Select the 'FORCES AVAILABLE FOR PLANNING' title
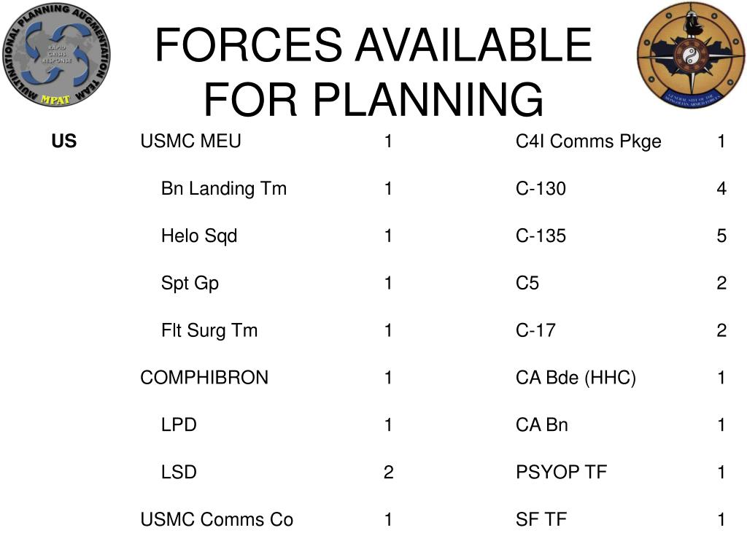This screenshot has height=560, width=747. tap(373, 71)
